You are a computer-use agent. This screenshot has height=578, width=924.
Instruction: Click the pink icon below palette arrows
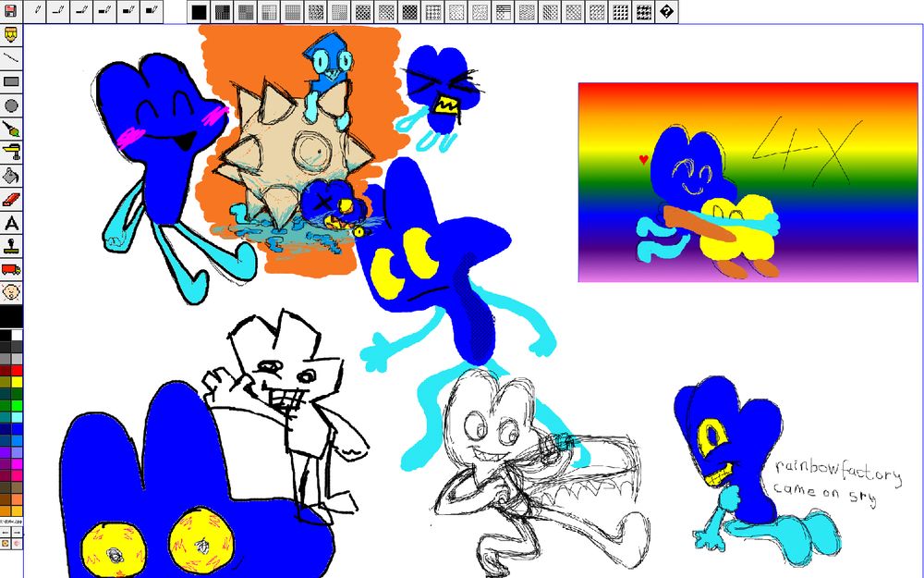(x=17, y=544)
